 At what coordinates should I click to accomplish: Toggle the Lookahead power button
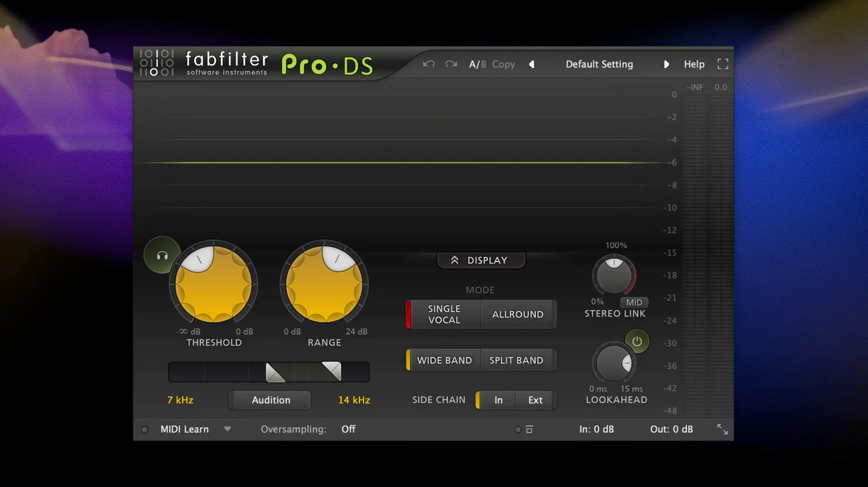(637, 341)
